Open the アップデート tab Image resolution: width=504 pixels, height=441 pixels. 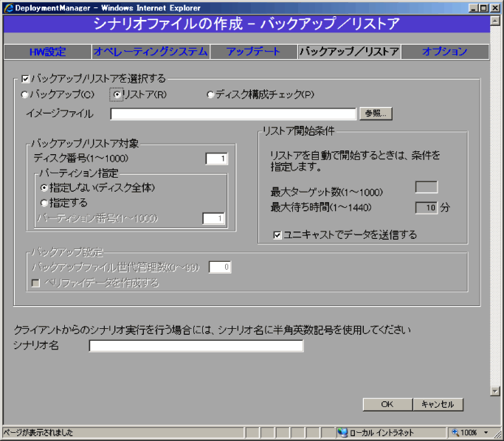pos(253,52)
